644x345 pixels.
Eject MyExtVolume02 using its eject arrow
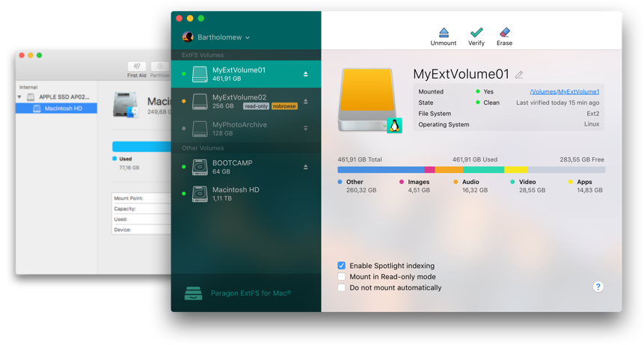306,101
